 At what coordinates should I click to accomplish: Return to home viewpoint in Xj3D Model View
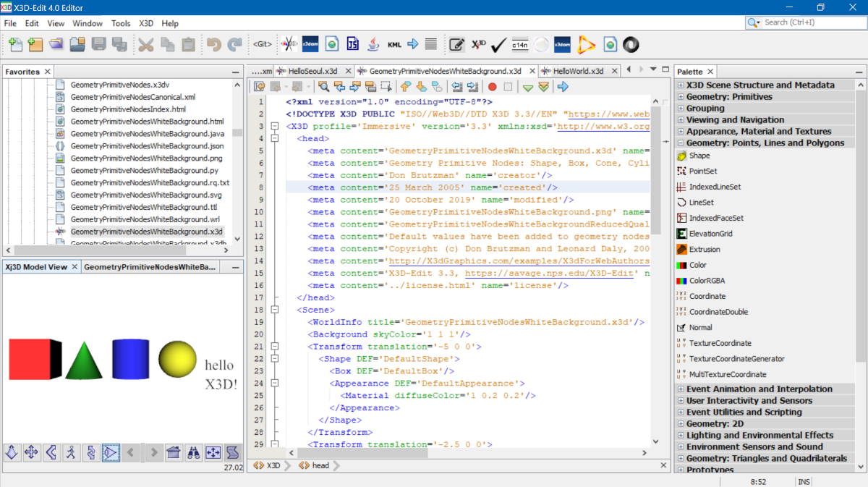point(173,452)
